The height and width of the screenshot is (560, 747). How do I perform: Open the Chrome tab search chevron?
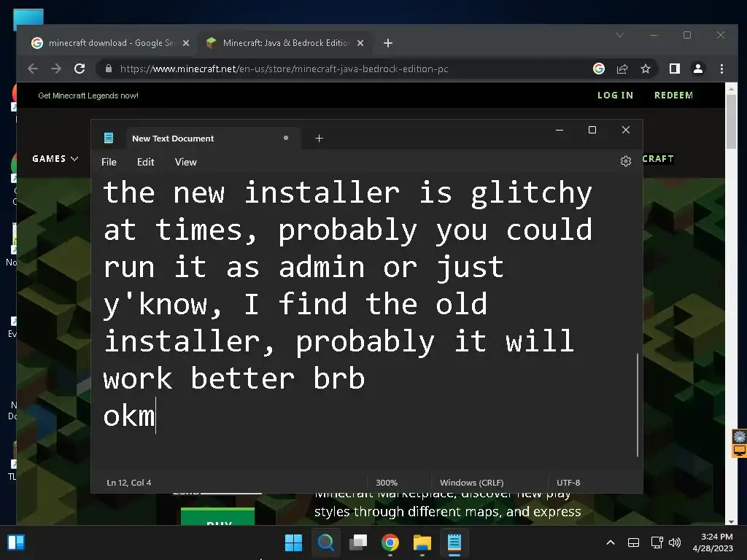pyautogui.click(x=620, y=35)
